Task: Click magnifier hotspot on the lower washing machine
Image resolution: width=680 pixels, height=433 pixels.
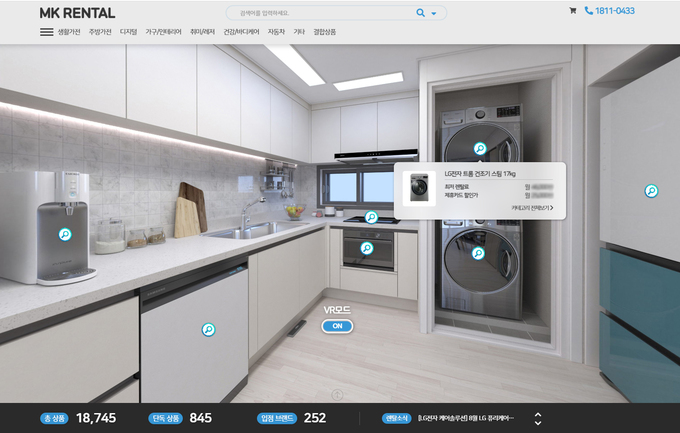Action: (478, 254)
